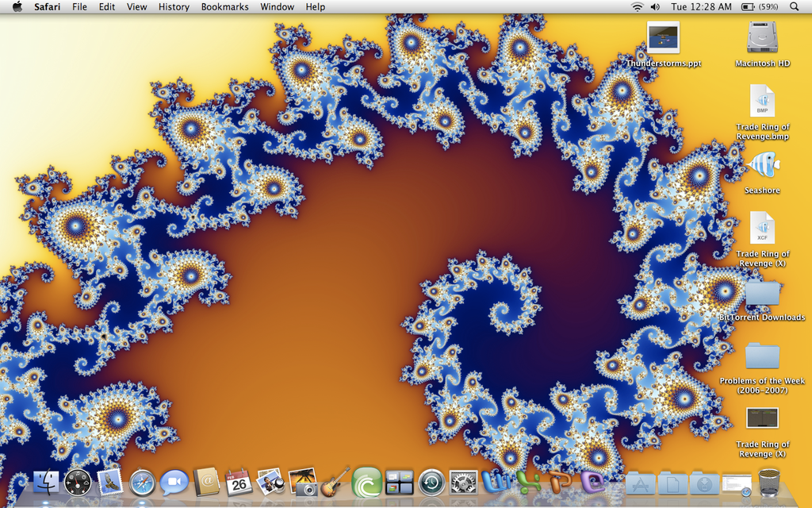Open the Bookmarks menu
The width and height of the screenshot is (812, 508).
tap(224, 6)
